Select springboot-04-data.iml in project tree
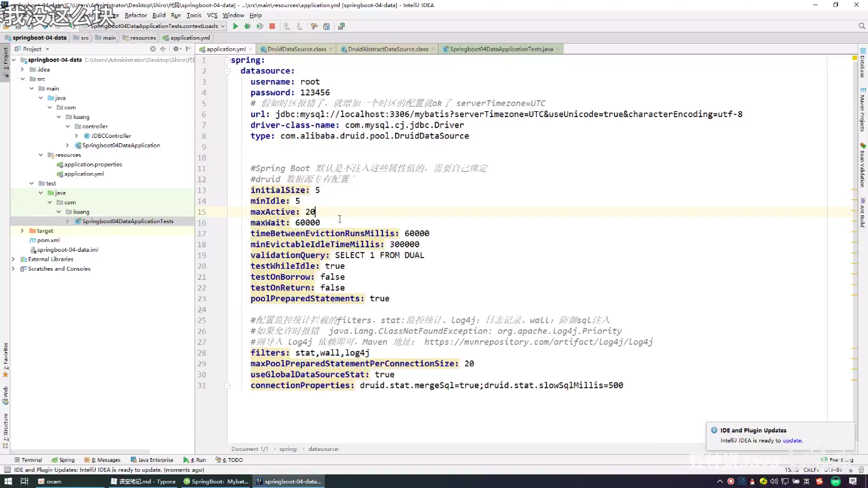This screenshot has width=868, height=488. 67,250
